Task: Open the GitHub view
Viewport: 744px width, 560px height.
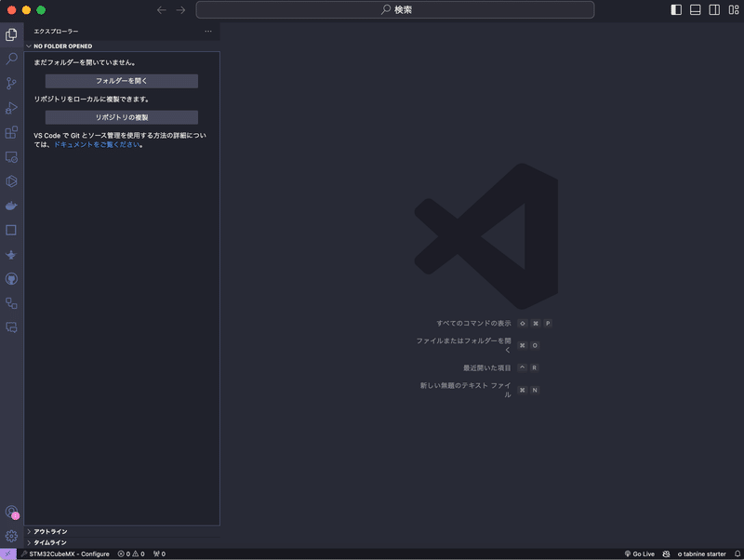Action: [11, 279]
